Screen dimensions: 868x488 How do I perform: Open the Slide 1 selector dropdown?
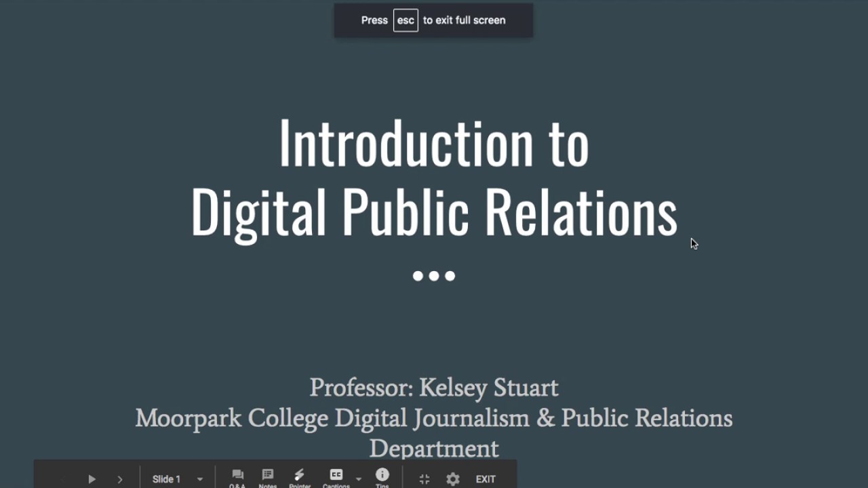pos(178,479)
